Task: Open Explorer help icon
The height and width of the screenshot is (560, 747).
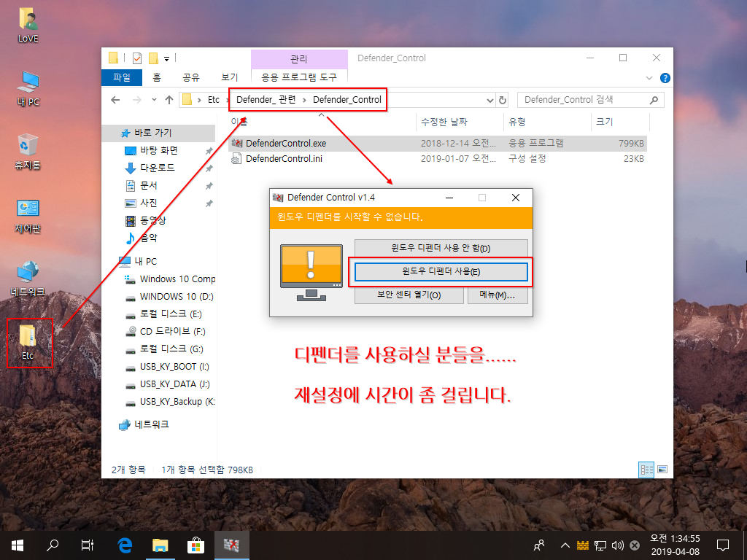Action: click(x=665, y=78)
